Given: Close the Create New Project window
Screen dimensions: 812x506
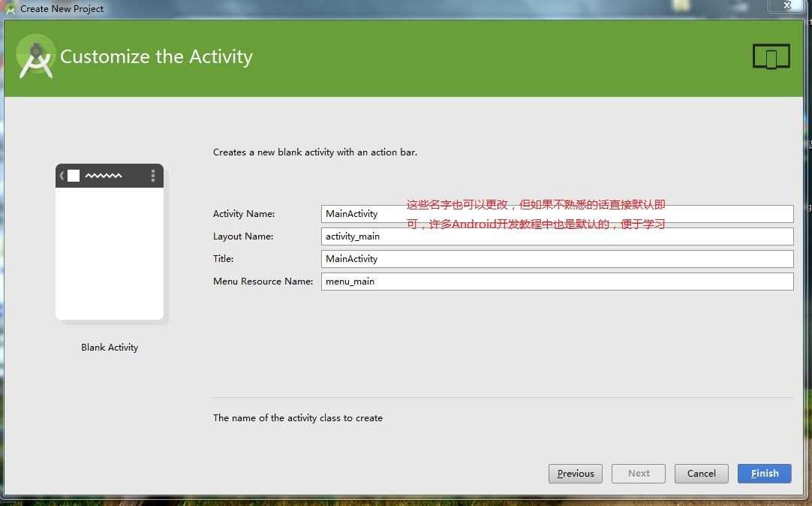Looking at the screenshot, I should click(x=786, y=5).
